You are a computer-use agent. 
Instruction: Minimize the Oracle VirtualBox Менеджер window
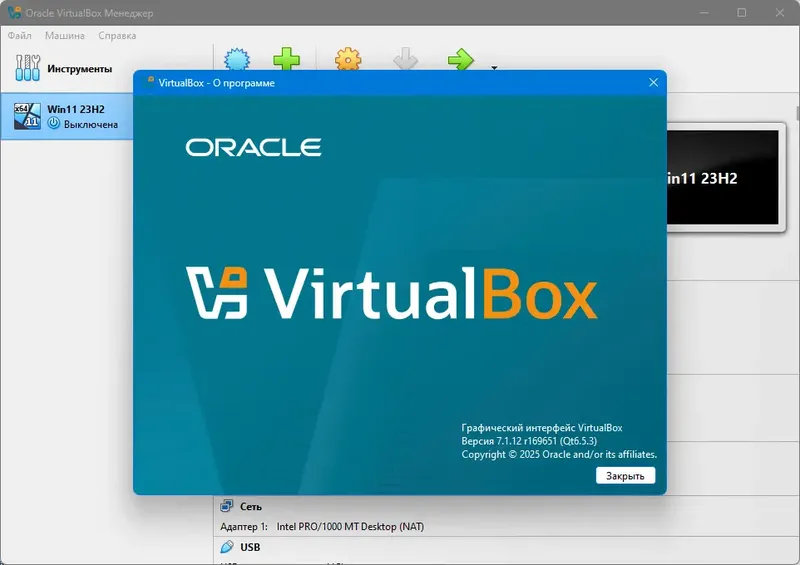click(704, 13)
